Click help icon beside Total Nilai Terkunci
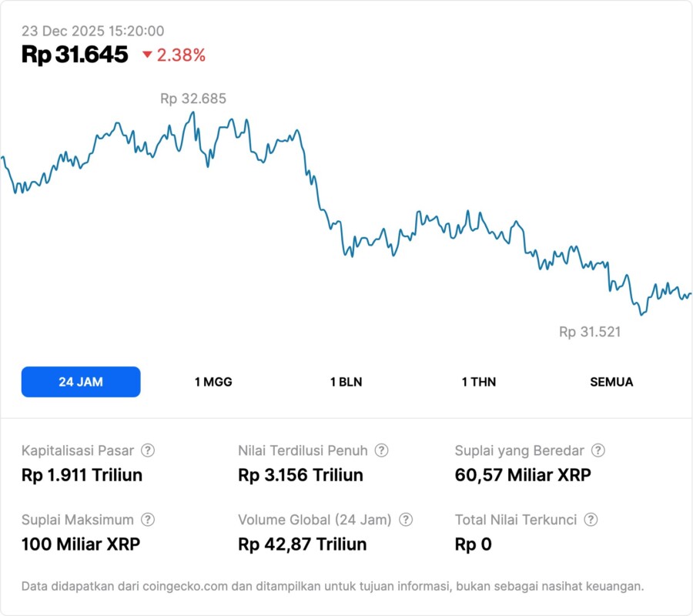The height and width of the screenshot is (616, 693). click(x=591, y=520)
